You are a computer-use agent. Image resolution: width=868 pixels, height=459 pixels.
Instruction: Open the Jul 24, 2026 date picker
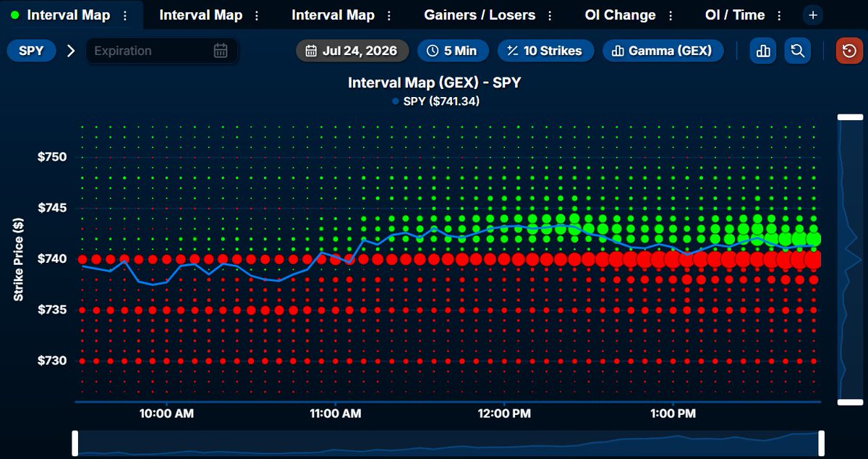pyautogui.click(x=352, y=51)
